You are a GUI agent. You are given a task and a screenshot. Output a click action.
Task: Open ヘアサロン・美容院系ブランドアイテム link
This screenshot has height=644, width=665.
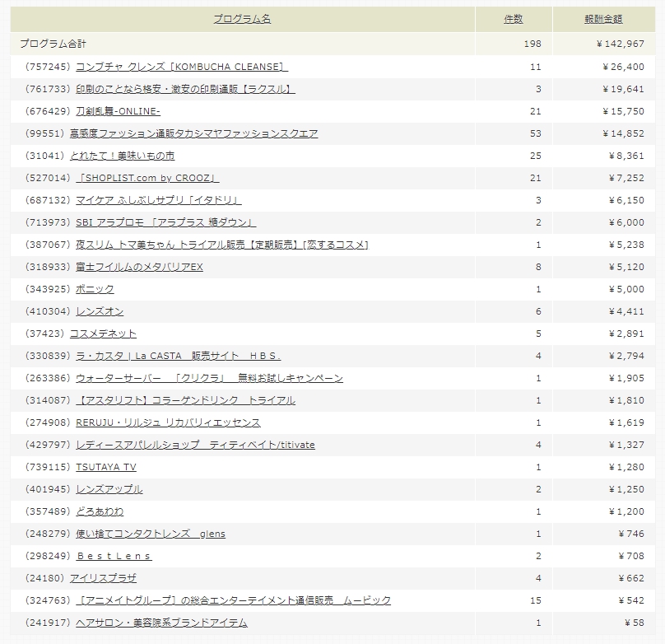click(x=161, y=623)
